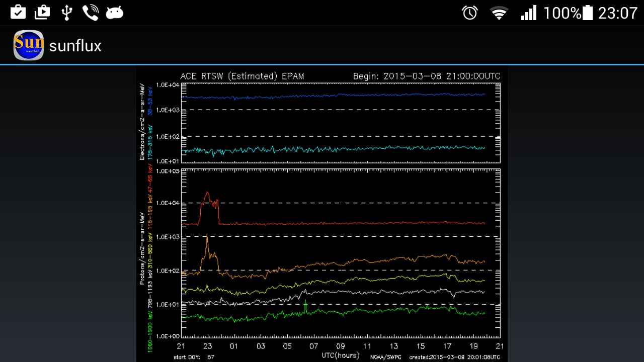The image size is (644, 362).
Task: Tap hour 09 on the time axis
Action: [x=341, y=346]
